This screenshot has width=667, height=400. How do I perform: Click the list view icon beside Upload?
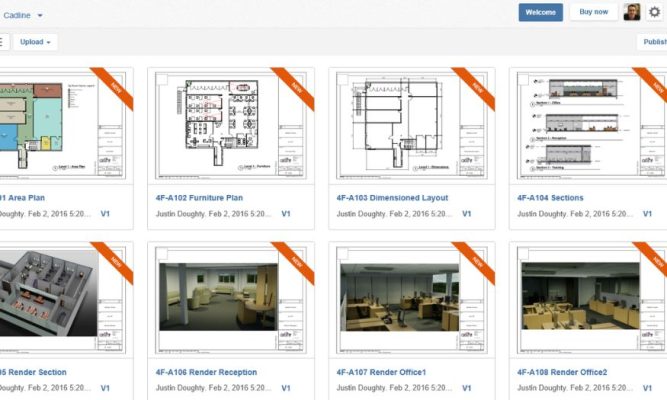(3, 42)
